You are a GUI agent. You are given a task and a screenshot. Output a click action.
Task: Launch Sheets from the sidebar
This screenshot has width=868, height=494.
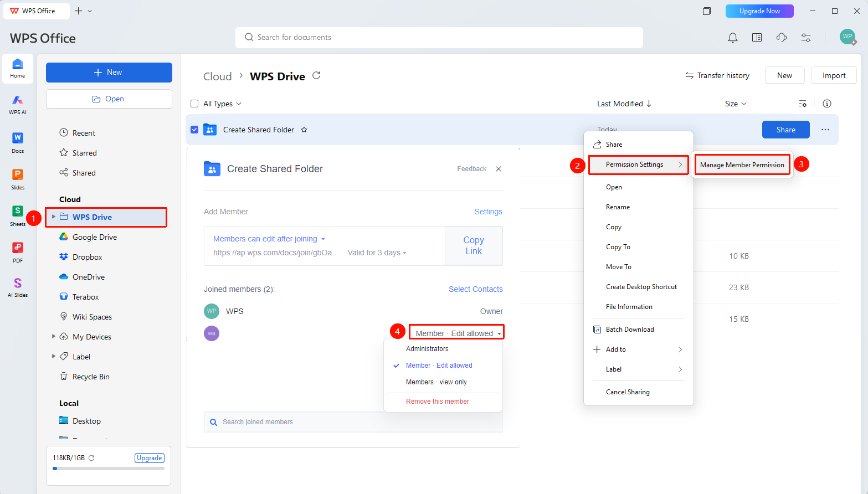point(18,215)
